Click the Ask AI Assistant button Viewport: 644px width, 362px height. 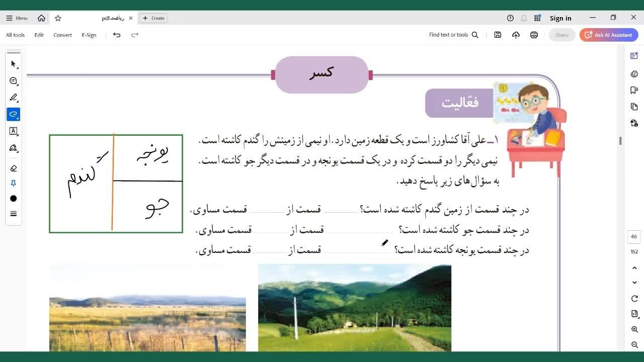[609, 35]
